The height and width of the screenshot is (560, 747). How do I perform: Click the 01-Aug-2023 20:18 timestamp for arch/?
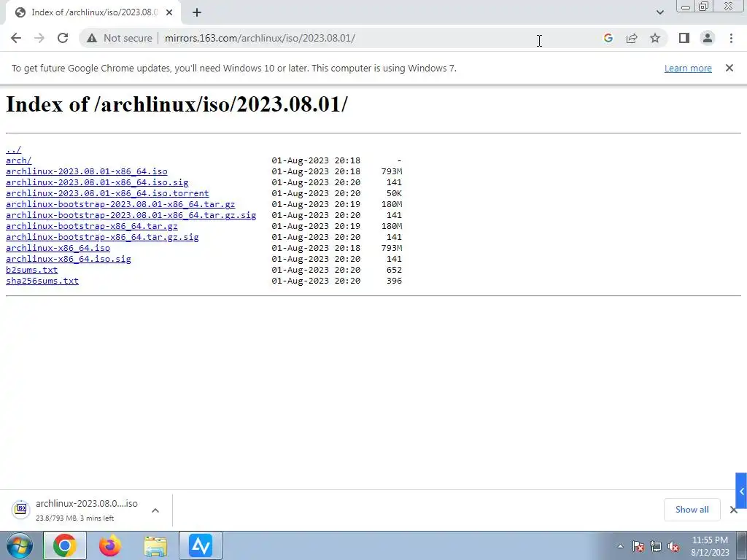316,160
